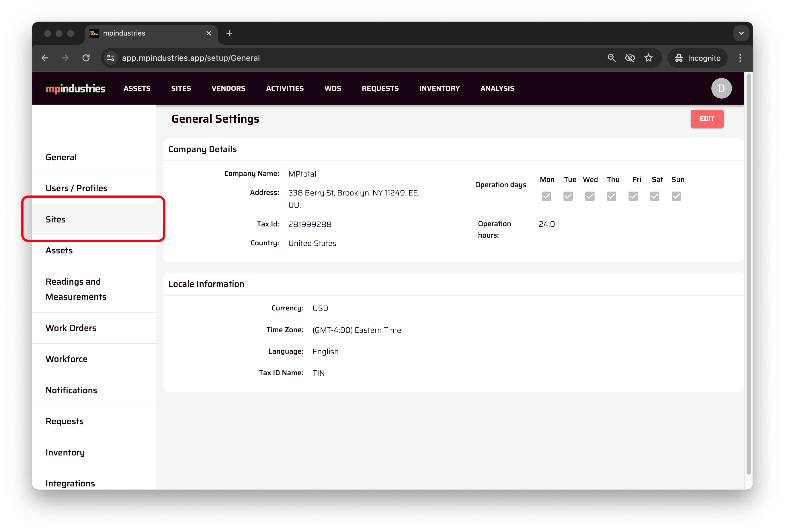Click the tracking protection eye icon

click(630, 58)
